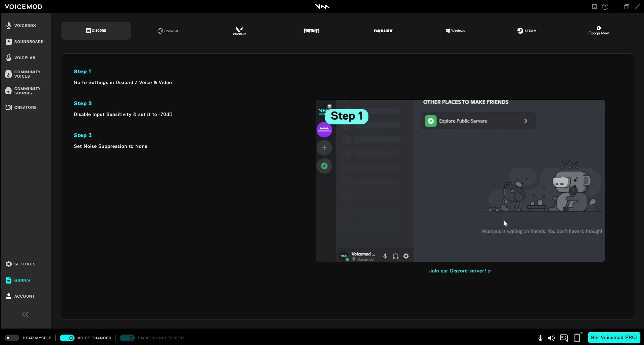This screenshot has height=345, width=644.
Task: Open the Soundboard section
Action: point(25,42)
